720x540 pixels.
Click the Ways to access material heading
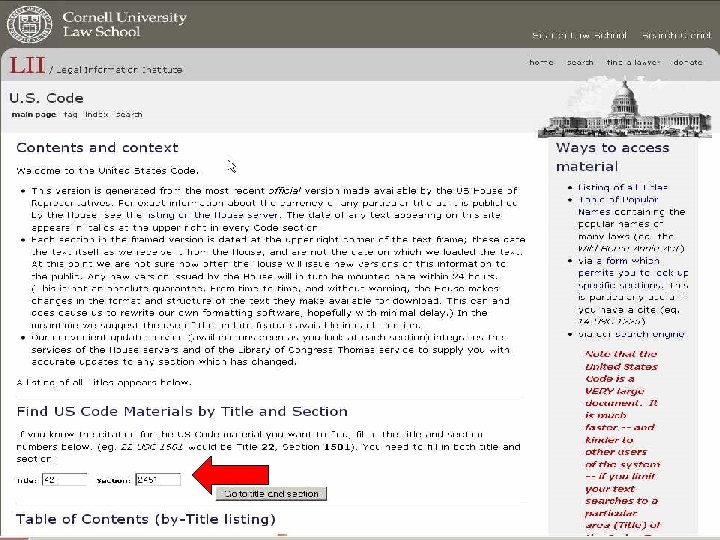(x=613, y=157)
